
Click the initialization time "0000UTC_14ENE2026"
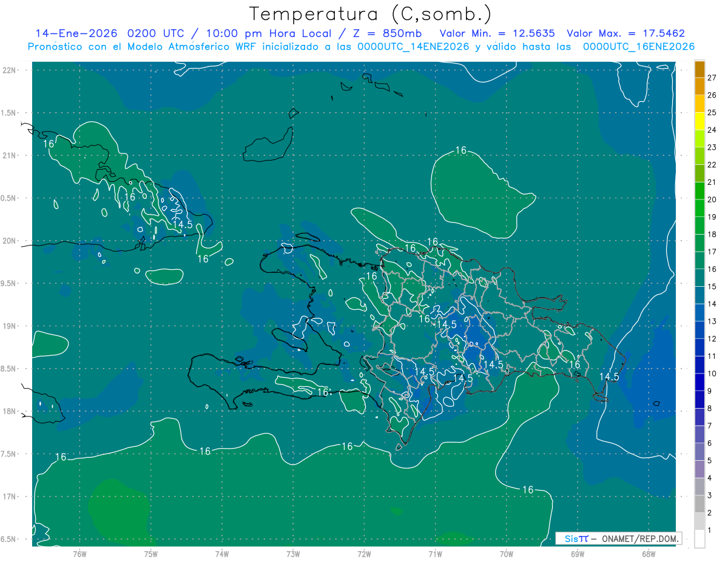(x=413, y=47)
